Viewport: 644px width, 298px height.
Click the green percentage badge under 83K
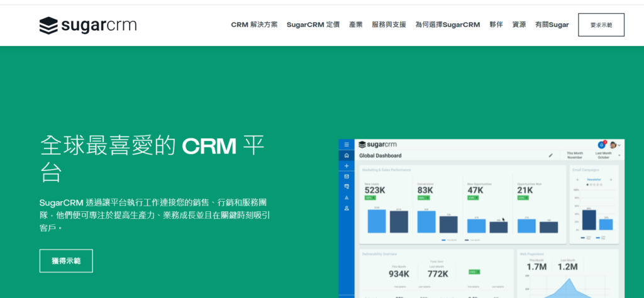click(x=423, y=198)
